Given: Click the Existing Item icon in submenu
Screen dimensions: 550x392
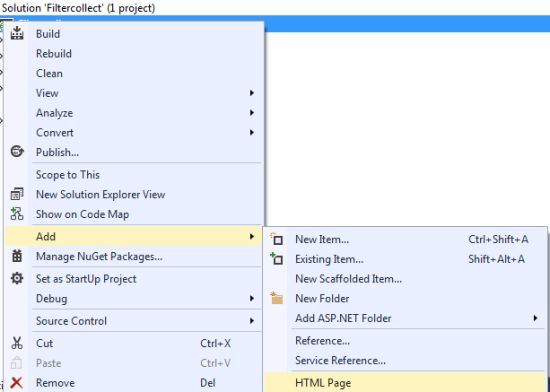Looking at the screenshot, I should (x=277, y=259).
